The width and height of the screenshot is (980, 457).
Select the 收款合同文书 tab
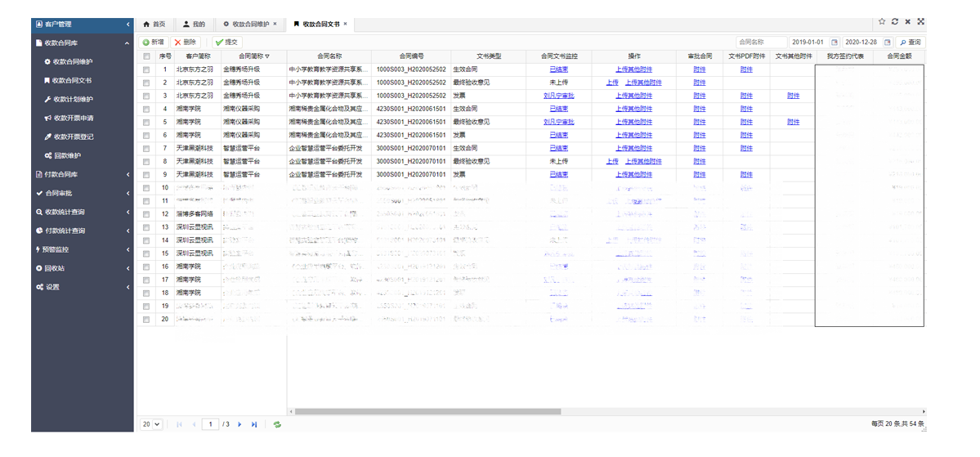[320, 25]
